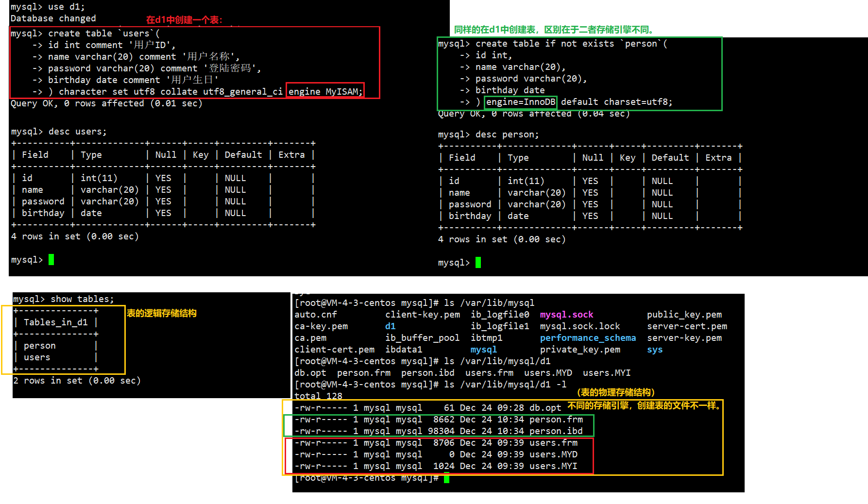Click 'Default' header in desc users table
Image resolution: width=868 pixels, height=504 pixels.
(243, 155)
